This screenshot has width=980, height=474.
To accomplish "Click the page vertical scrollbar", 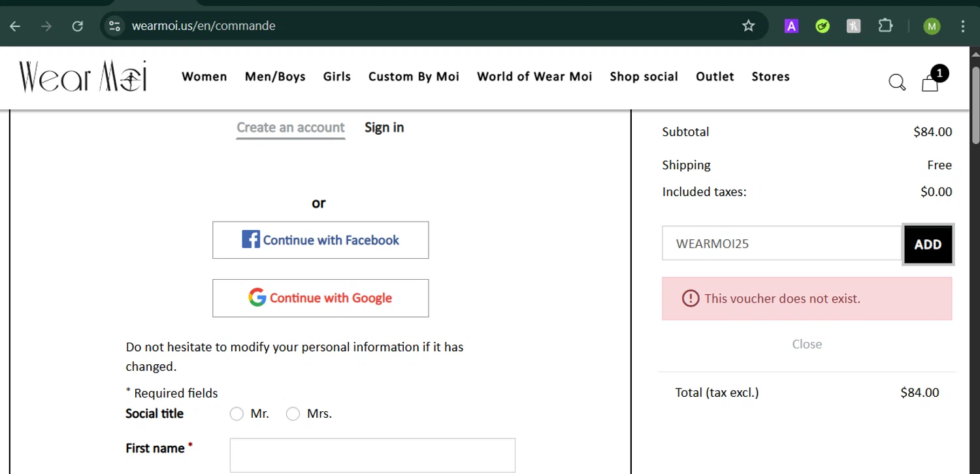I will 975,105.
